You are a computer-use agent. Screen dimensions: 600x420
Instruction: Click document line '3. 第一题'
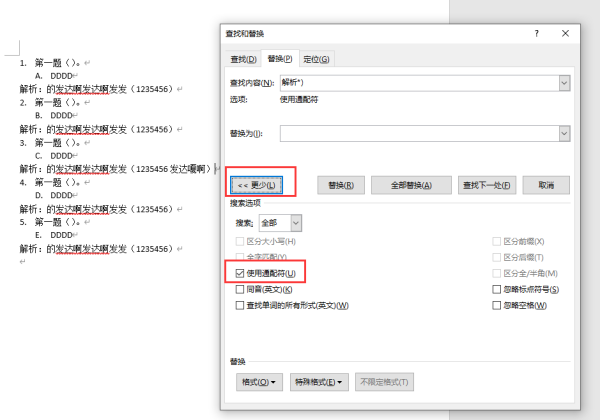coord(55,143)
